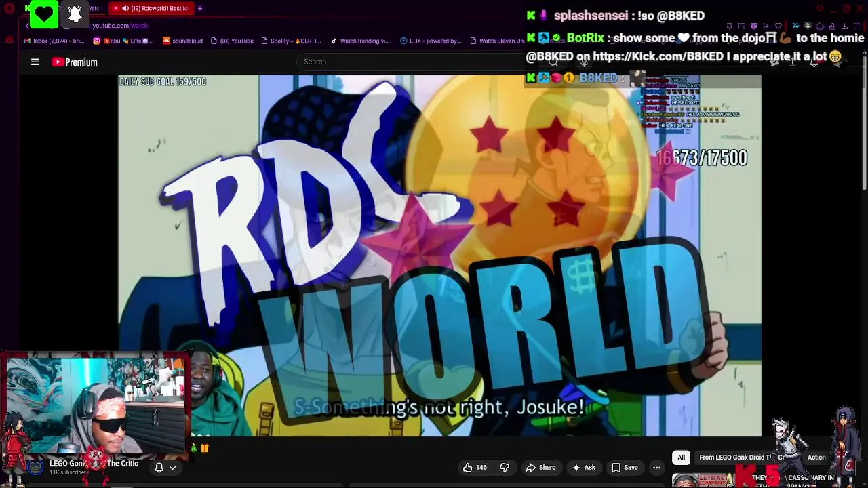The width and height of the screenshot is (868, 488).
Task: Open Opera easy setup menu icon
Action: [856, 26]
